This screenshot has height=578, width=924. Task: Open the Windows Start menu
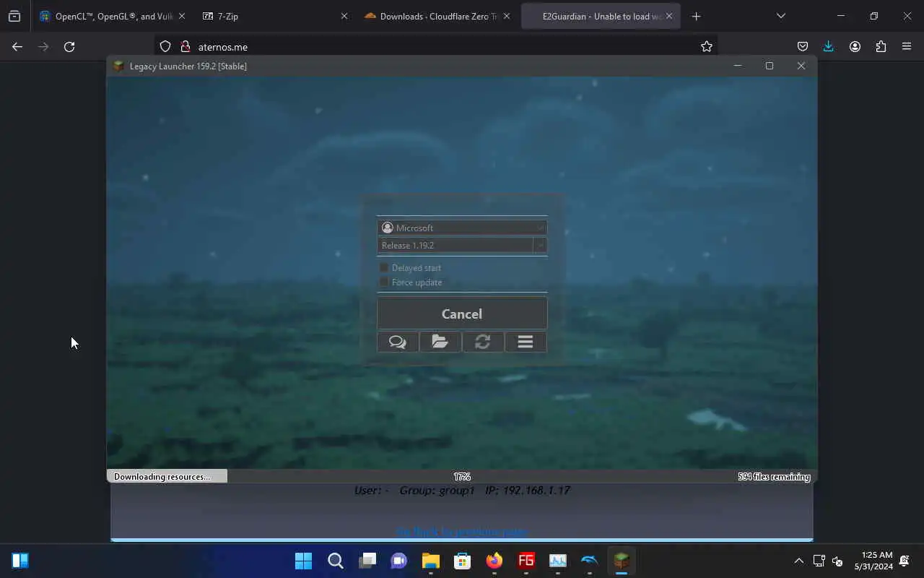click(x=304, y=561)
